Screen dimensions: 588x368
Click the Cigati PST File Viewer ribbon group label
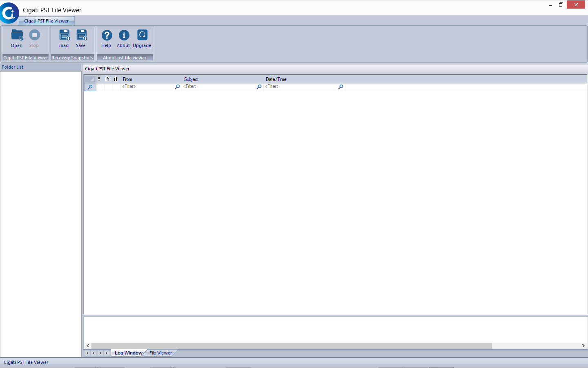click(x=25, y=58)
